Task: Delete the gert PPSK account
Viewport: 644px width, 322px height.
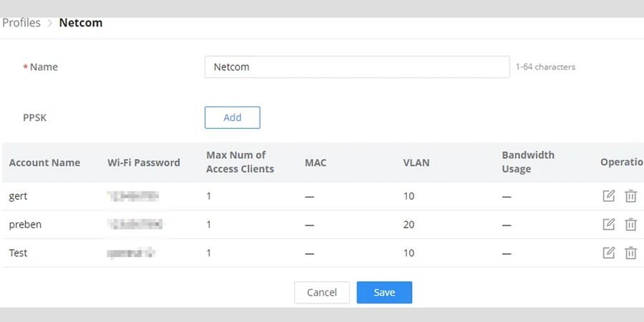Action: click(630, 196)
